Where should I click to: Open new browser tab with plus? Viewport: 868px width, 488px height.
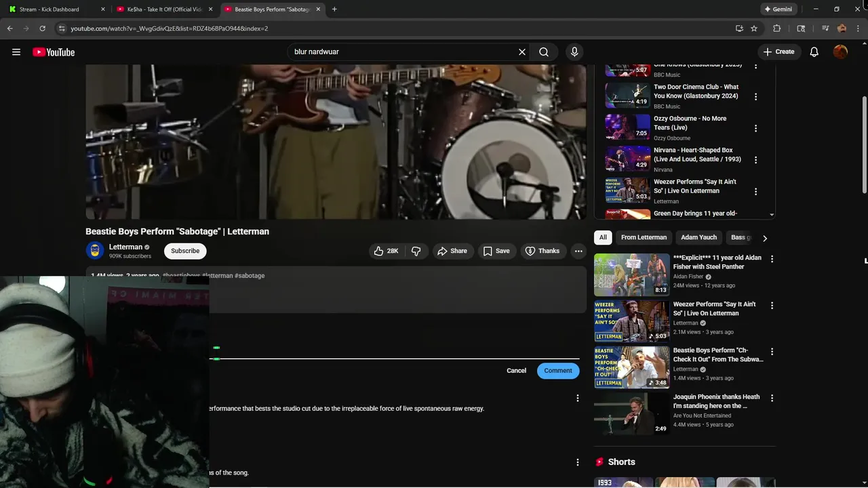click(334, 9)
